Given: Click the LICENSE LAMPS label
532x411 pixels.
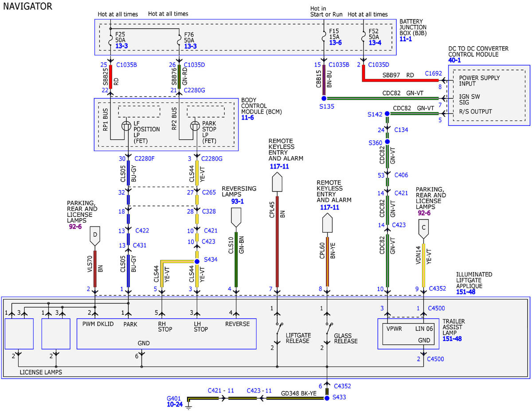Looking at the screenshot, I should (40, 372).
